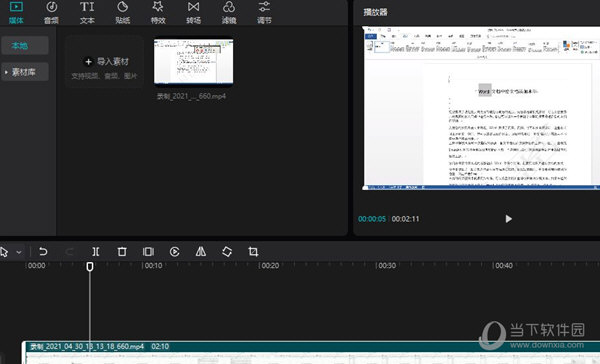
Task: Click the selection pointer tool
Action: pyautogui.click(x=4, y=252)
